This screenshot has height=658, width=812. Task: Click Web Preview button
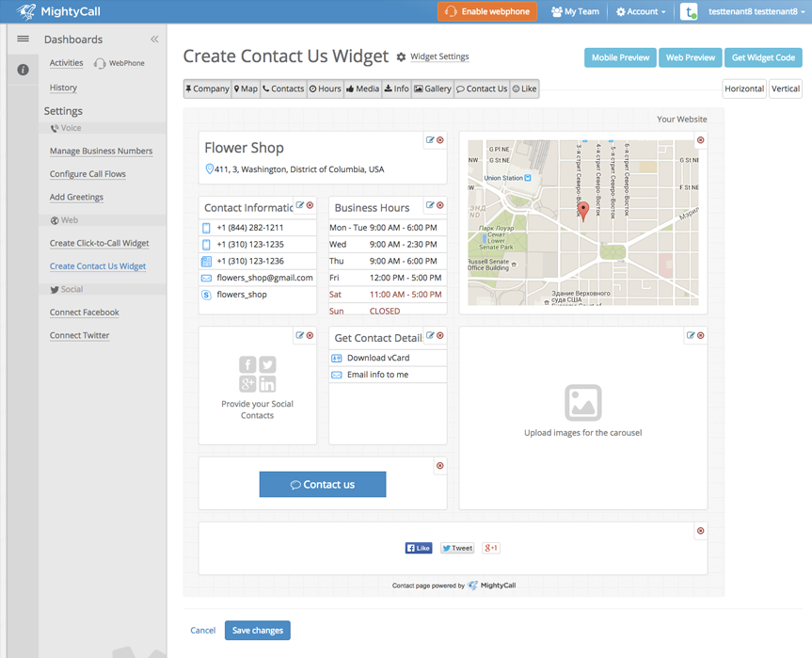coord(691,57)
